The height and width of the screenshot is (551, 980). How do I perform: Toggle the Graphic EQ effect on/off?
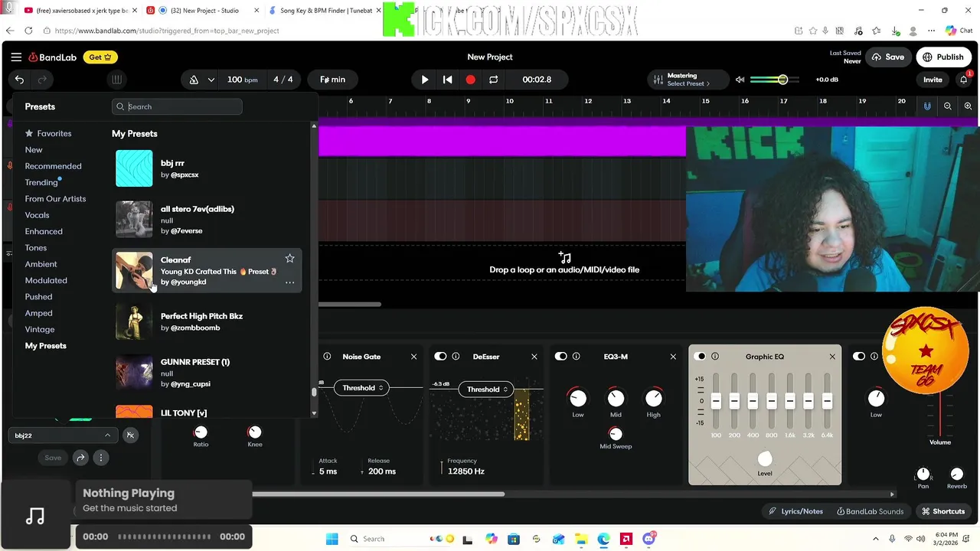coord(700,357)
